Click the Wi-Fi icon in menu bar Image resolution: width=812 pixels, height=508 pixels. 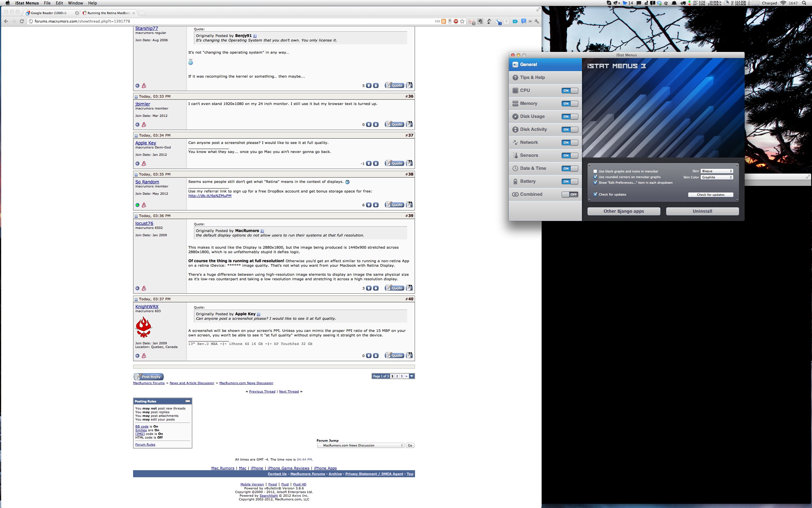click(x=783, y=3)
